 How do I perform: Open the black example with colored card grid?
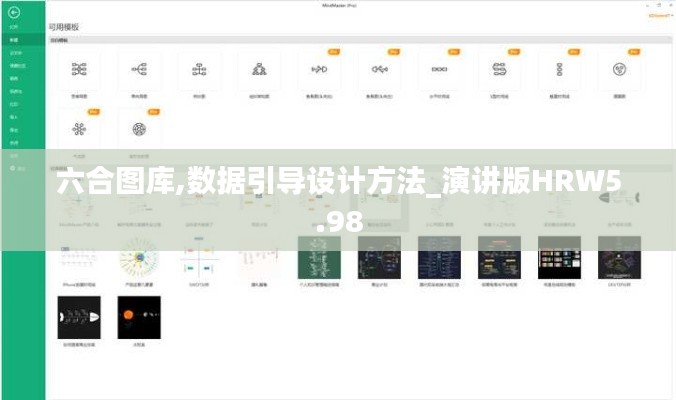[x=559, y=257]
